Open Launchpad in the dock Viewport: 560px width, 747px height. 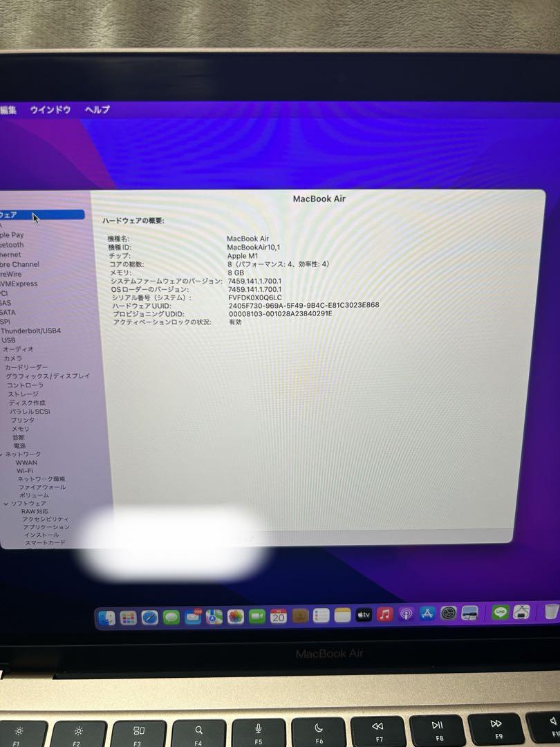(x=128, y=618)
